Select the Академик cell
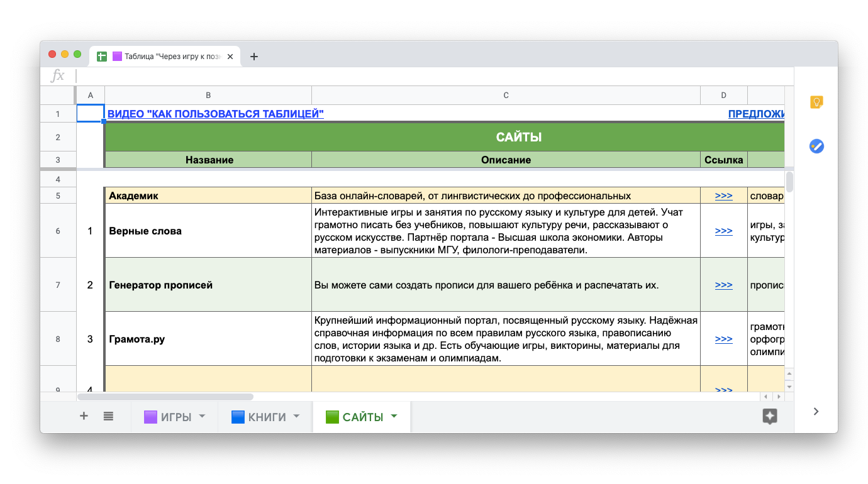This screenshot has width=868, height=484. click(x=208, y=195)
